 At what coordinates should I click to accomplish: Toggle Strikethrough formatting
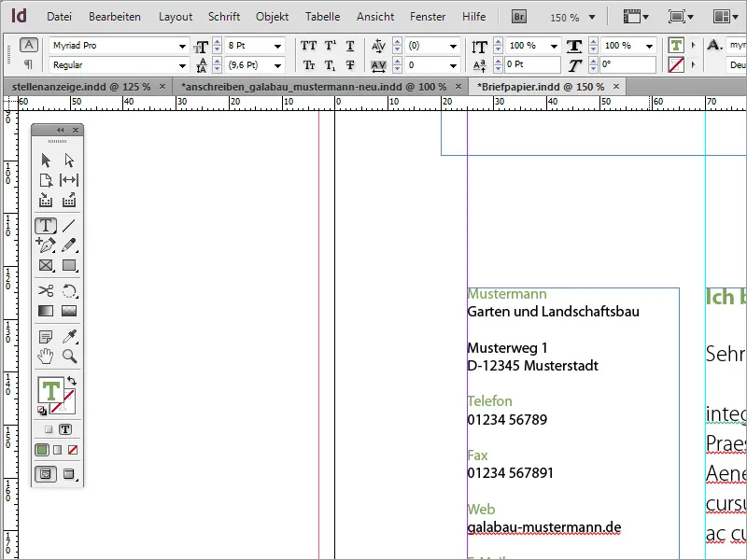(x=350, y=65)
